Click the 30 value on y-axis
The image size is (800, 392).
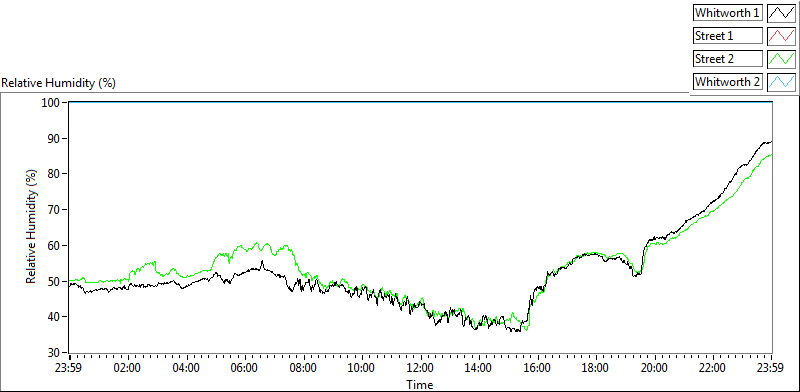coord(56,353)
